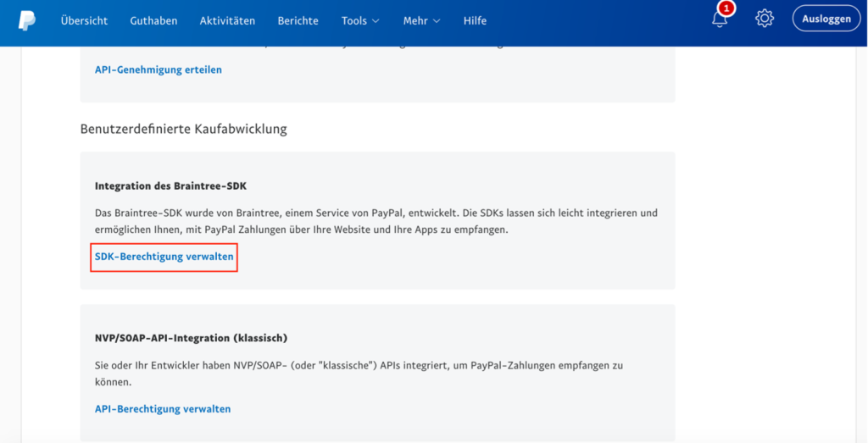Click the red notification count badge

(x=726, y=8)
